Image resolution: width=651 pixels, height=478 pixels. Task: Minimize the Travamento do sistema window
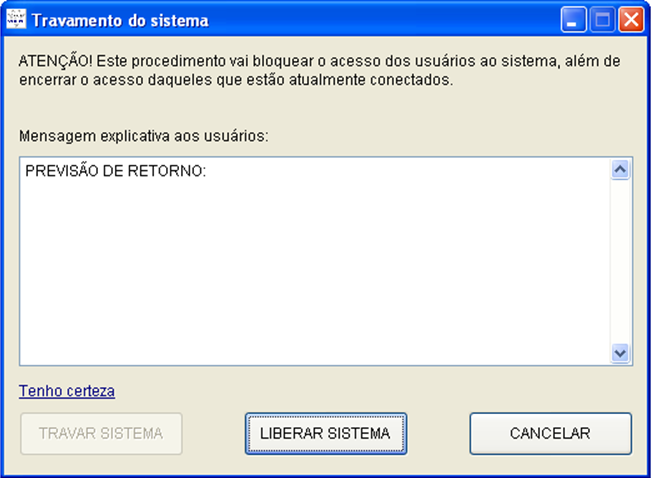click(x=574, y=19)
